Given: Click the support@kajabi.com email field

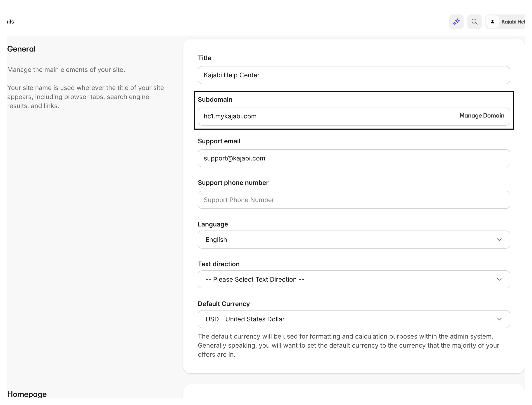Looking at the screenshot, I should 354,158.
